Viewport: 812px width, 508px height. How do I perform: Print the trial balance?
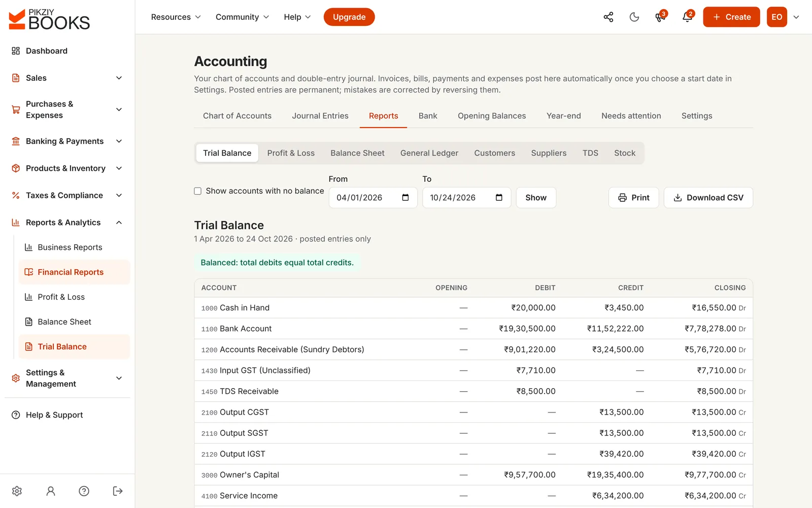tap(633, 198)
